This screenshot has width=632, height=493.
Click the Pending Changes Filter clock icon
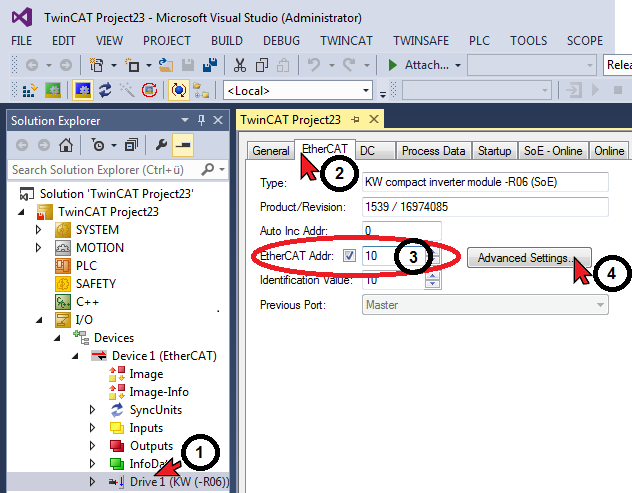coord(98,145)
